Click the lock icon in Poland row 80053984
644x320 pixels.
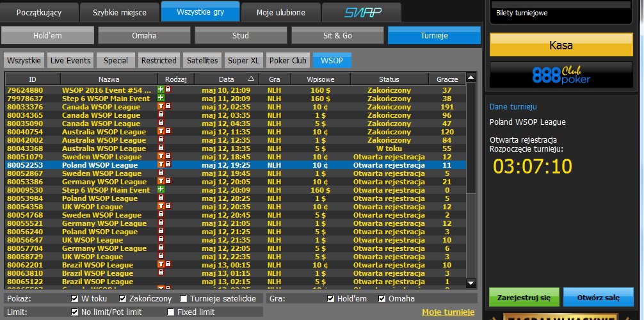[x=161, y=198]
